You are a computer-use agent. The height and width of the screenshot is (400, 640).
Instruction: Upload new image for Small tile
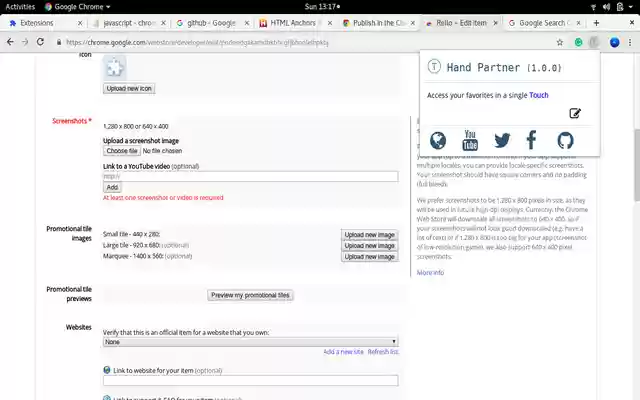[x=369, y=235]
